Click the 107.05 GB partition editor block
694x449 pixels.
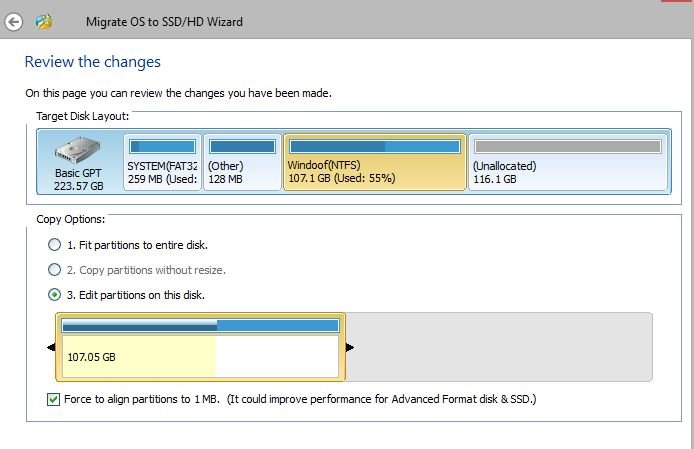point(200,347)
